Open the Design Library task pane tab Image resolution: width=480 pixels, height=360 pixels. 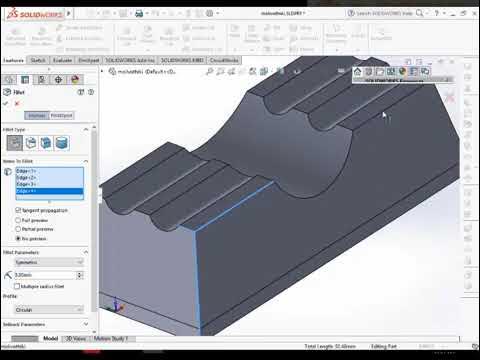click(369, 71)
